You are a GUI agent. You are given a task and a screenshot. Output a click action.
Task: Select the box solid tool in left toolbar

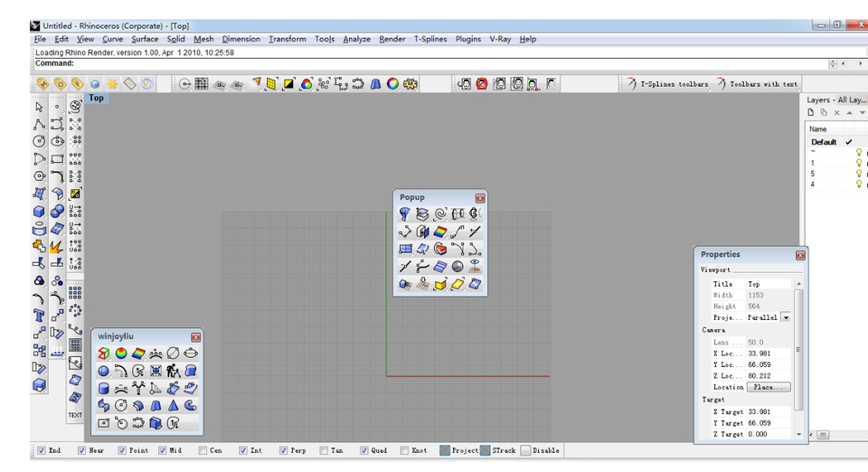tap(39, 211)
